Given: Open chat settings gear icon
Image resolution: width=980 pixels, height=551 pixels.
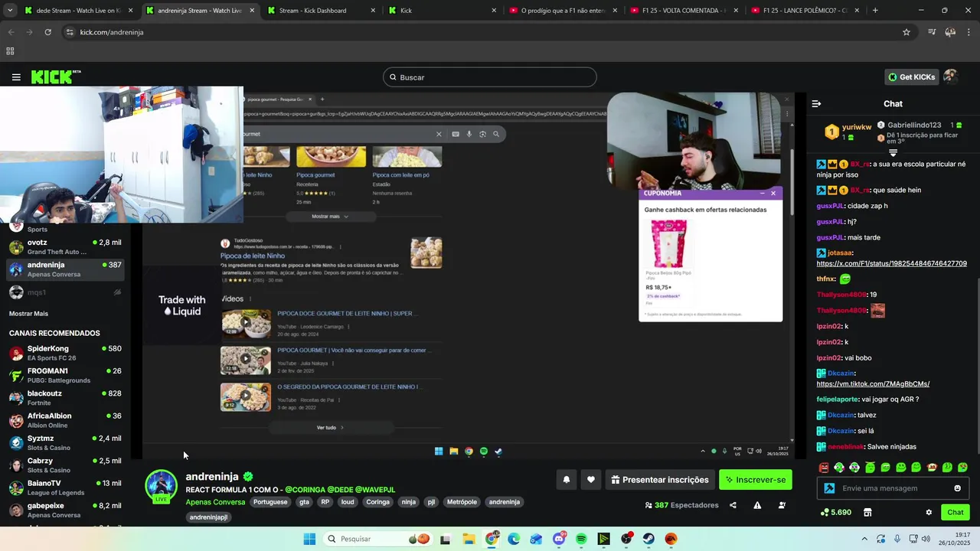Looking at the screenshot, I should click(x=929, y=512).
